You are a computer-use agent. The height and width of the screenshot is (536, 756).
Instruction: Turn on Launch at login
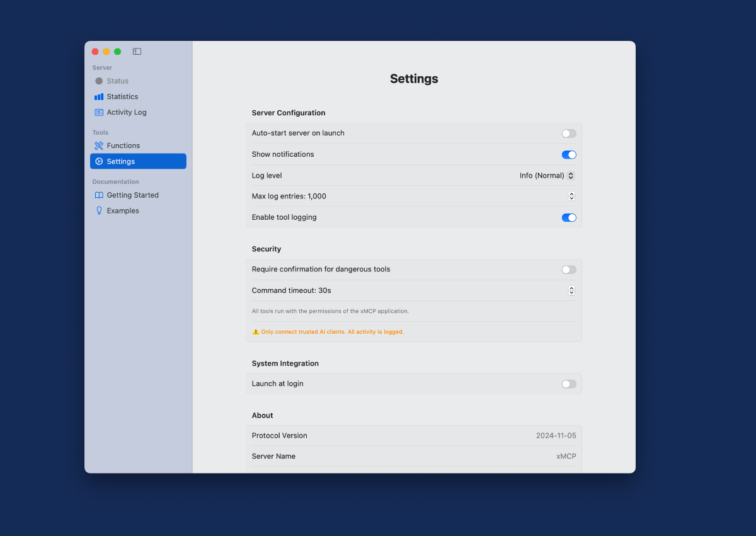[568, 384]
